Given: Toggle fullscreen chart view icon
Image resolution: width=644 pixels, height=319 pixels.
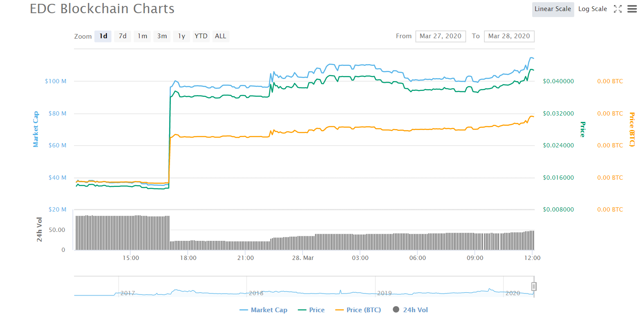Looking at the screenshot, I should coord(618,9).
